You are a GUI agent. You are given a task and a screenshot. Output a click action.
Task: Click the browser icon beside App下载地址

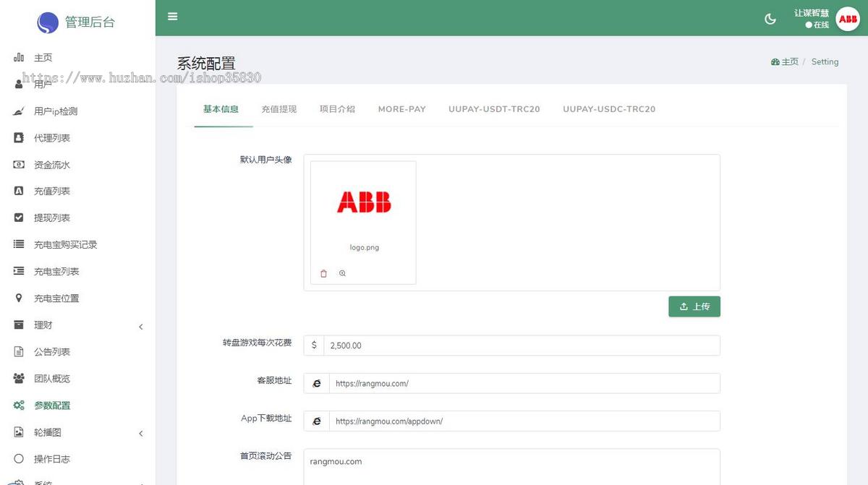pyautogui.click(x=316, y=421)
